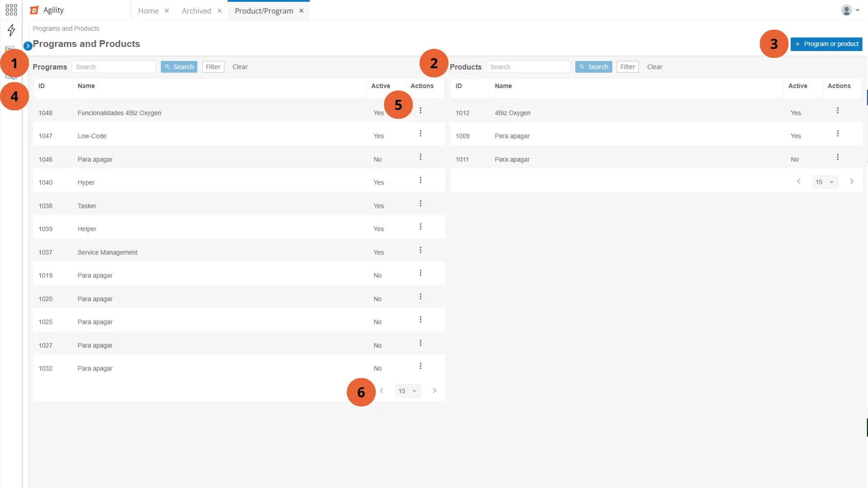
Task: Open Programs page size dropdown showing 15
Action: [408, 391]
